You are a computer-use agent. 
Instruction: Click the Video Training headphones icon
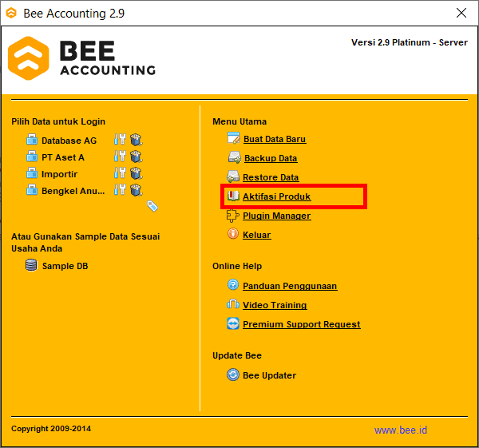tap(233, 304)
